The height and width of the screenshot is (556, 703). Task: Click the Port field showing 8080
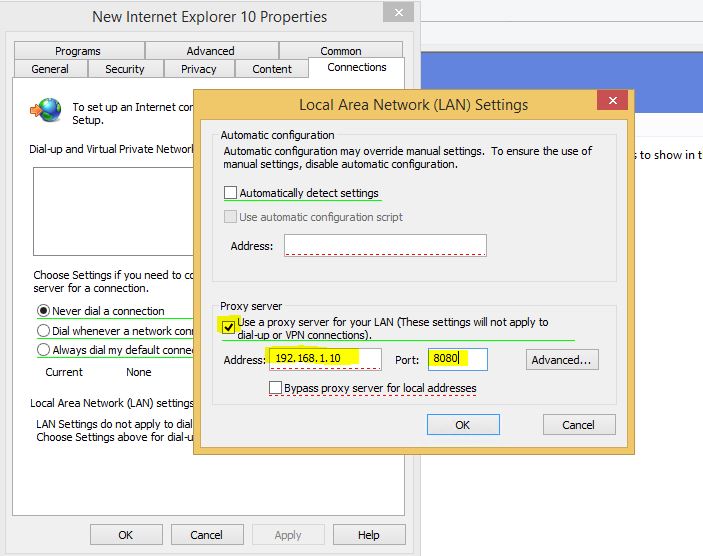coord(458,359)
